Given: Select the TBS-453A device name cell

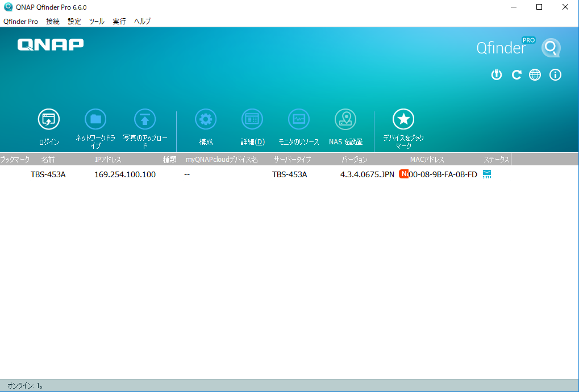Looking at the screenshot, I should (48, 174).
